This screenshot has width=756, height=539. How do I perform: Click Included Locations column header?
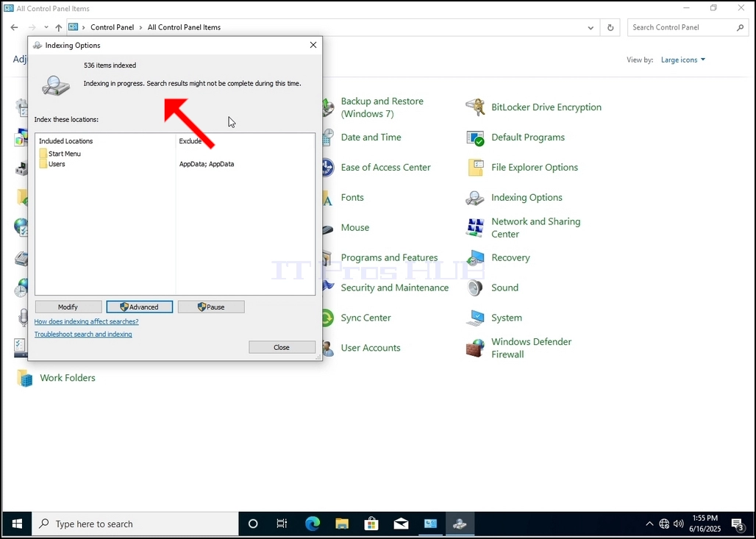pyautogui.click(x=65, y=141)
